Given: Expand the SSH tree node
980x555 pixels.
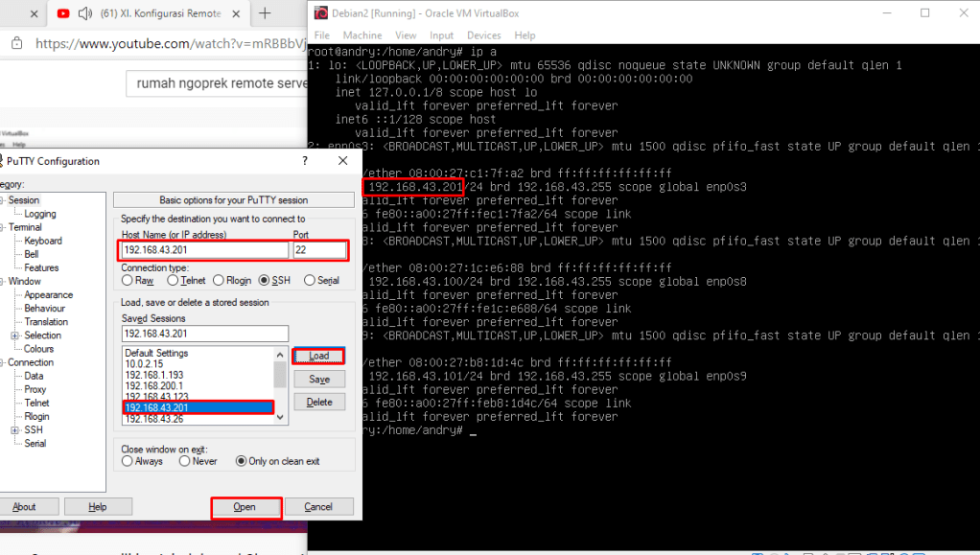Looking at the screenshot, I should click(x=15, y=430).
